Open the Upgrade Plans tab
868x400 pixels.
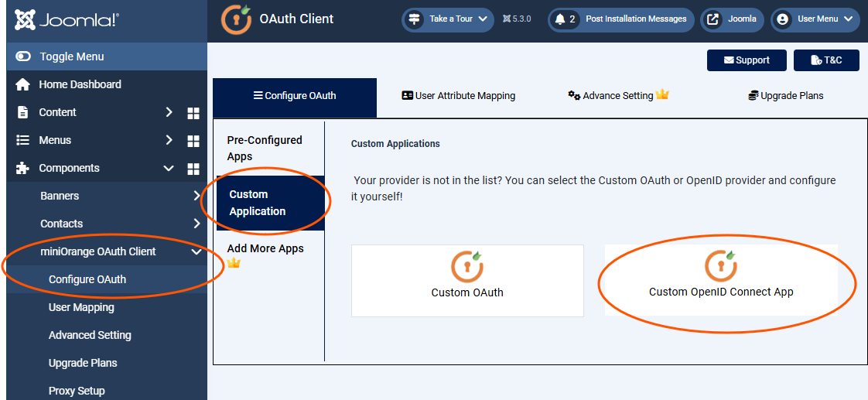pos(785,96)
